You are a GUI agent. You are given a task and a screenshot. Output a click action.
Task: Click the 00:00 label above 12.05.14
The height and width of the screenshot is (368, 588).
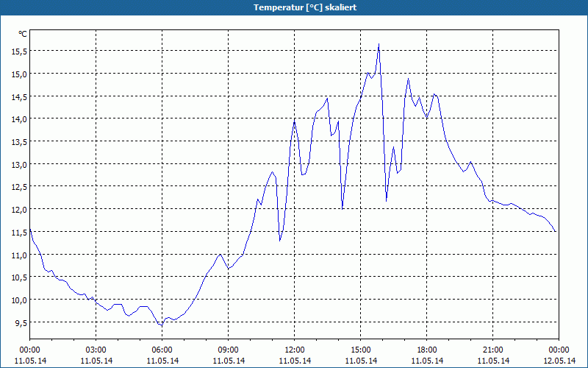click(x=559, y=350)
